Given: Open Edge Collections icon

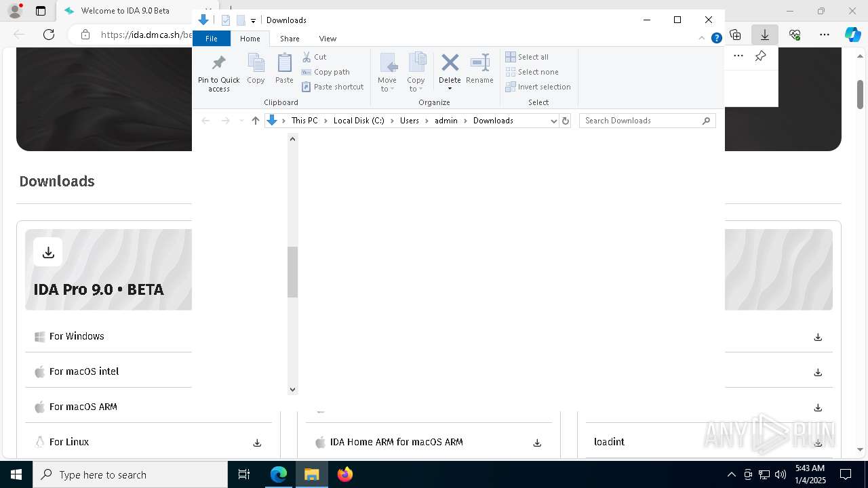Looking at the screenshot, I should (735, 35).
